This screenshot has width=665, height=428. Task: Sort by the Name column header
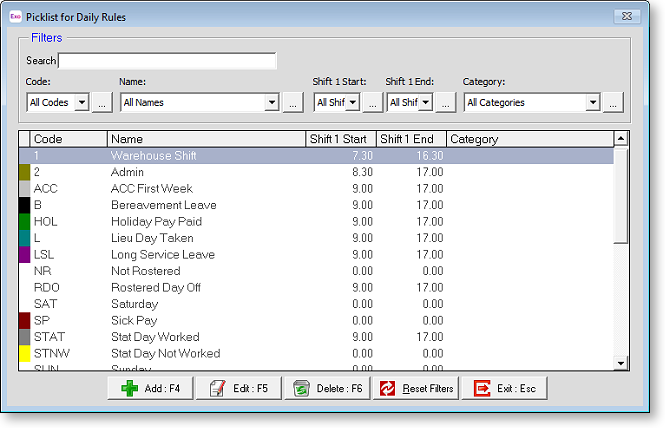coord(205,139)
